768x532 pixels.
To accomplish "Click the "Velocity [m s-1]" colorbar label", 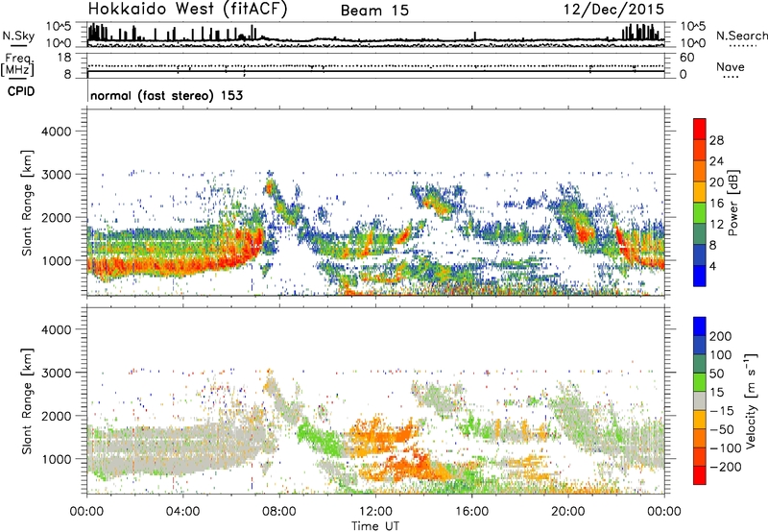I will pyautogui.click(x=751, y=400).
